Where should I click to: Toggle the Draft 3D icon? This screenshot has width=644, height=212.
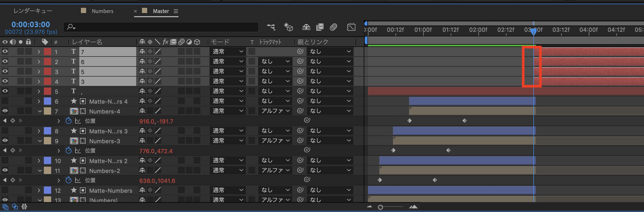coord(288,27)
